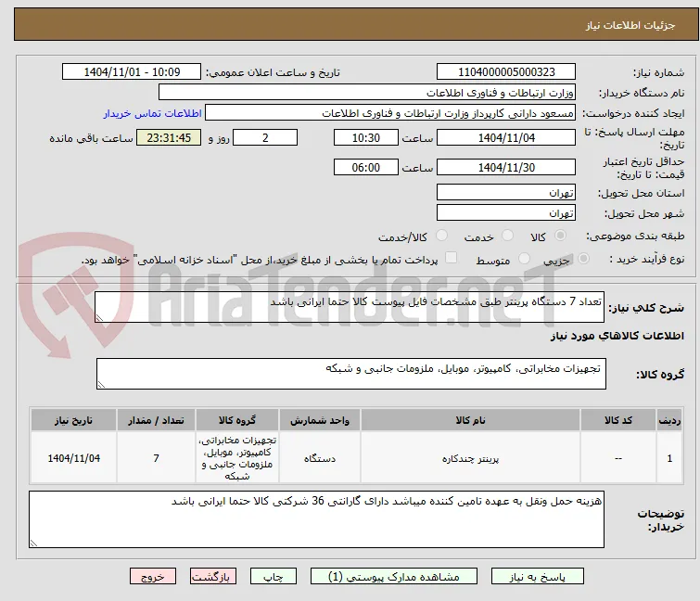Click the پرینتر چندکاره table cell

[x=470, y=458]
